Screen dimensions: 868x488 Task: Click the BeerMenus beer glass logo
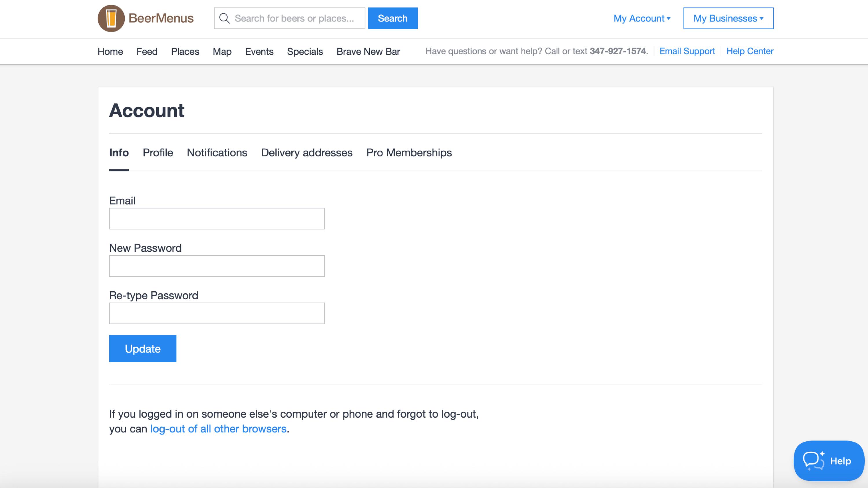click(111, 18)
